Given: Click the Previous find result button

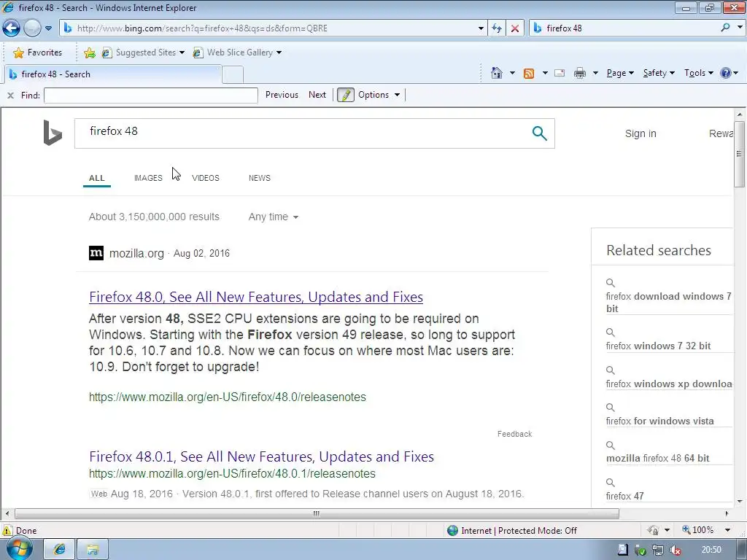Looking at the screenshot, I should (x=282, y=95).
